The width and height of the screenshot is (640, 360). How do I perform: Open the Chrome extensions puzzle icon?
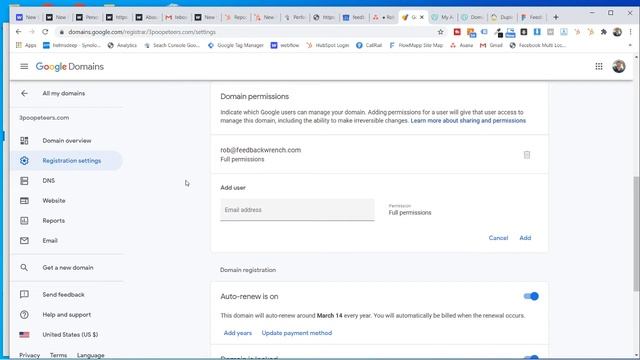[x=604, y=32]
